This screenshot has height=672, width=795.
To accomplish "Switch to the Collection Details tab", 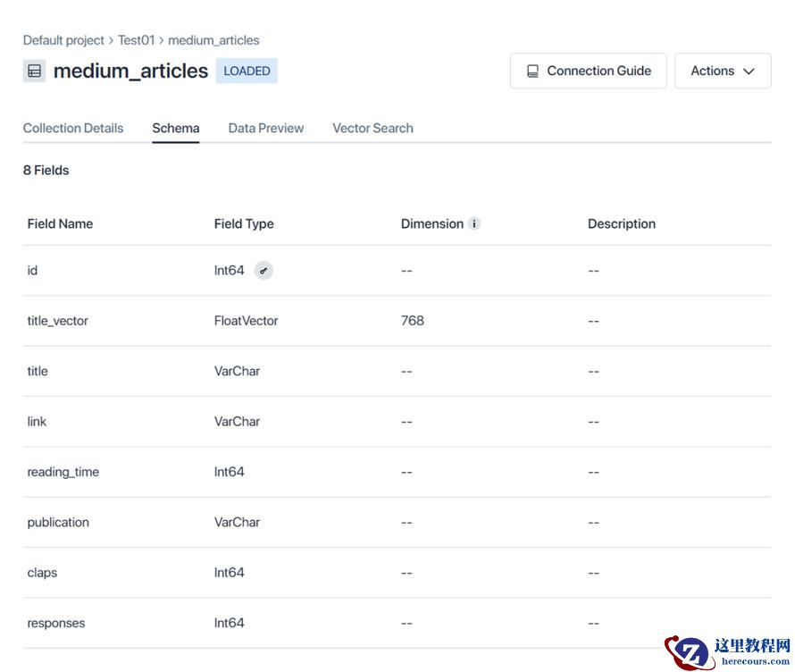I will pyautogui.click(x=73, y=128).
